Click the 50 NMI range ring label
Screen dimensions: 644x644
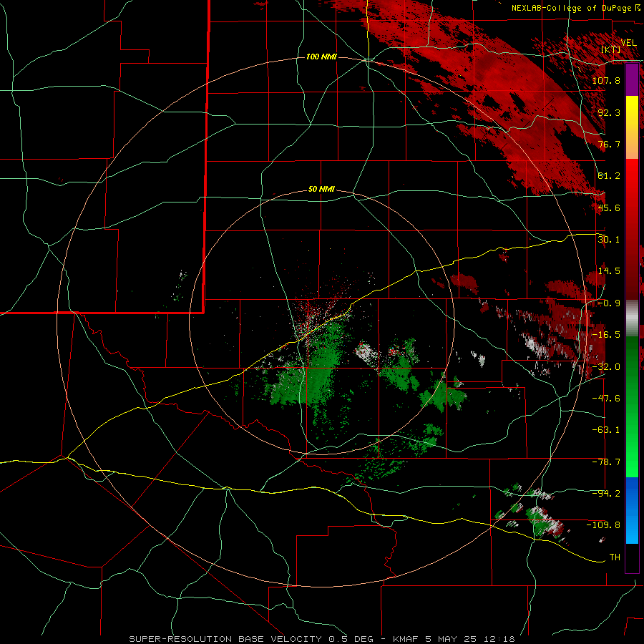pyautogui.click(x=321, y=190)
